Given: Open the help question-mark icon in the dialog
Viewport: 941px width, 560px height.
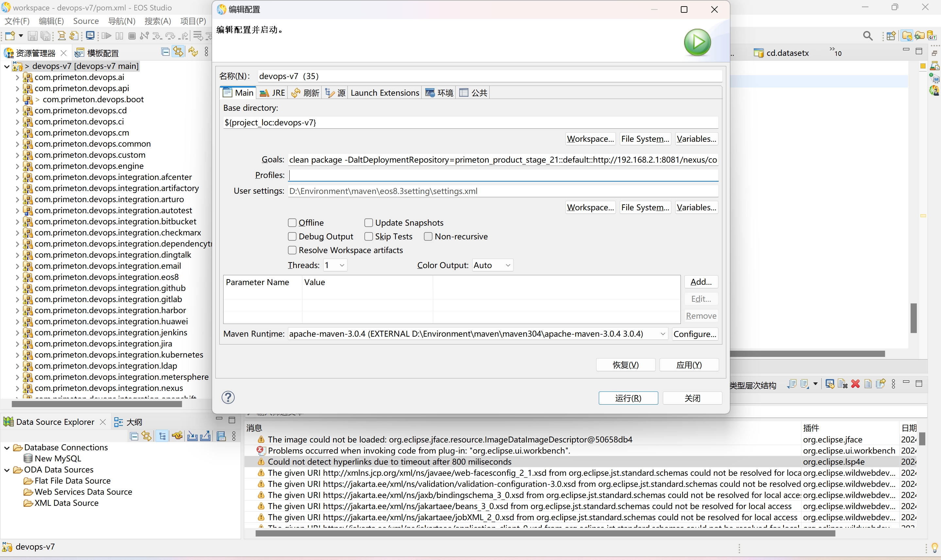Looking at the screenshot, I should [x=228, y=397].
